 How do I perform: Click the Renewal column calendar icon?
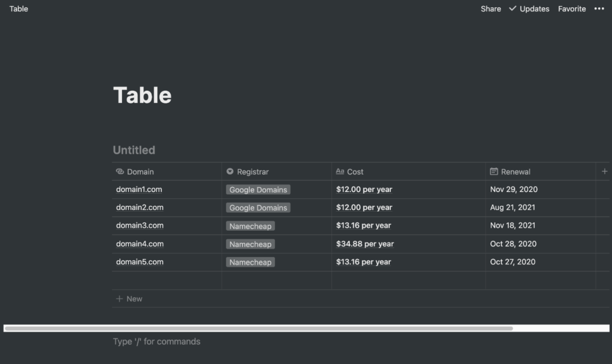coord(494,172)
